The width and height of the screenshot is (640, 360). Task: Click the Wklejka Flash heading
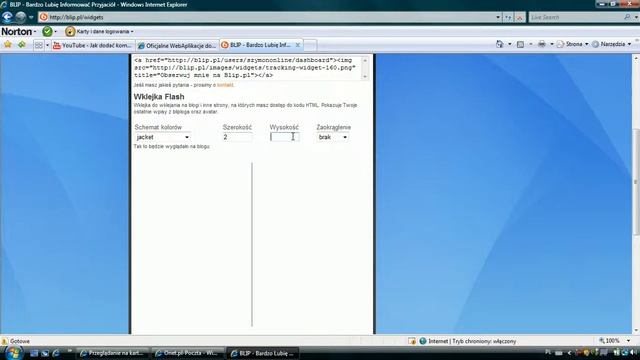(x=159, y=97)
